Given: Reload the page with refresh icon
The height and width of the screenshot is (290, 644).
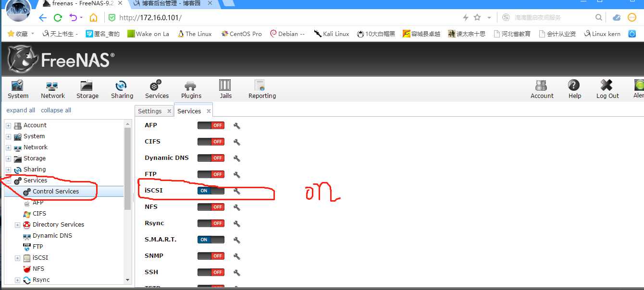Looking at the screenshot, I should pyautogui.click(x=58, y=18).
